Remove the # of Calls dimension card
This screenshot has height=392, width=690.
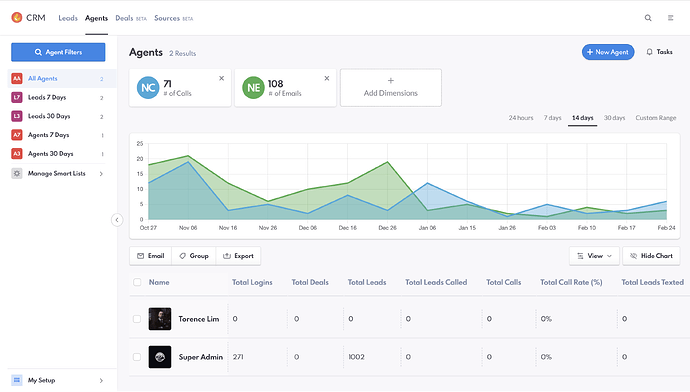point(221,78)
